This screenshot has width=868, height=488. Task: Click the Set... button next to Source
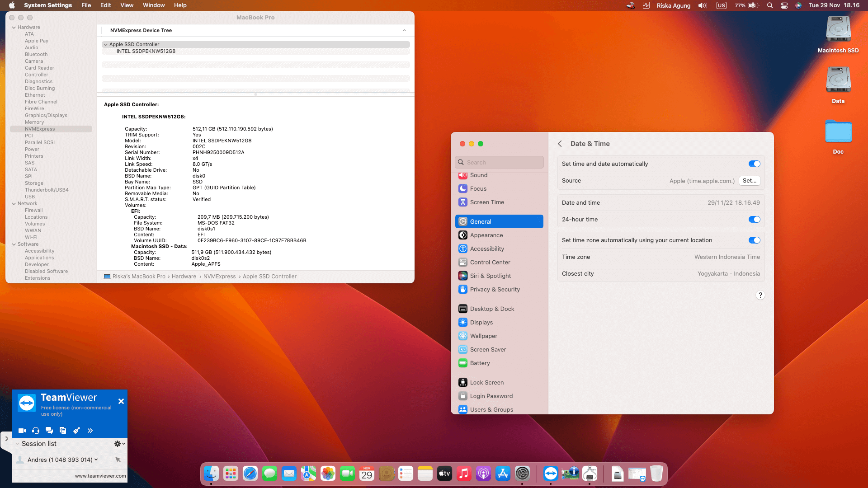pyautogui.click(x=749, y=181)
